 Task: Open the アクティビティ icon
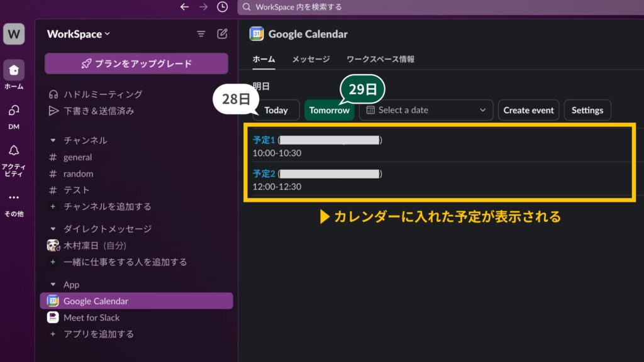13,149
